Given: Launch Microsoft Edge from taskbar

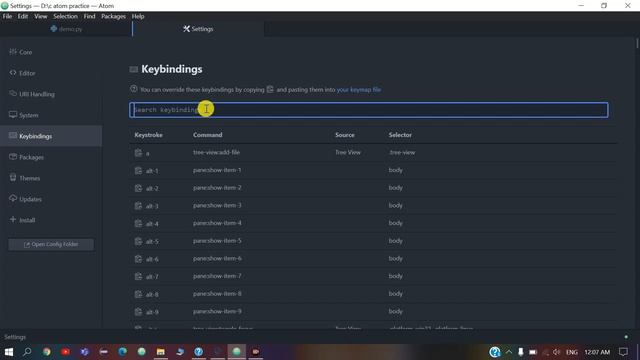Looking at the screenshot, I should point(122,352).
